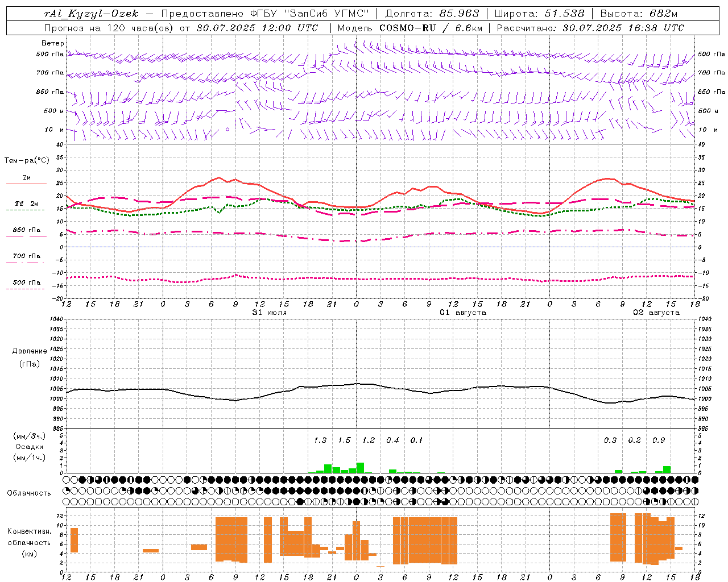
Task: Click the dashed line sample under the Td 2м legend
Action: pyautogui.click(x=26, y=210)
